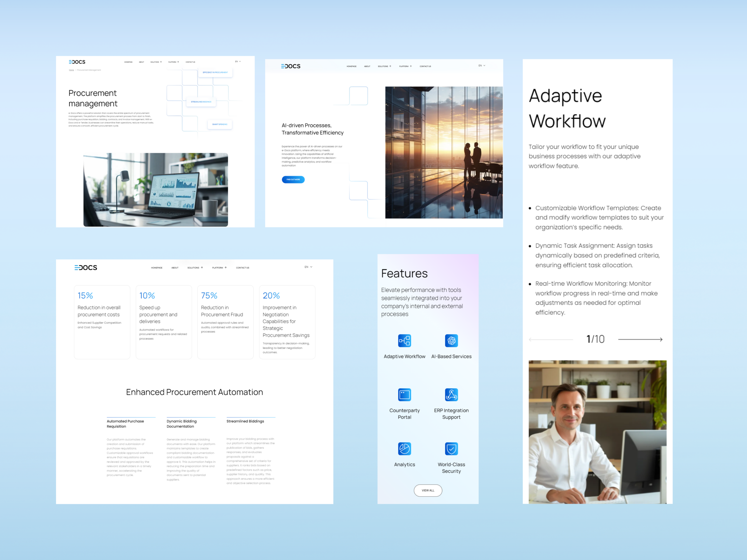
Task: Open Contact Us on AI-driven Processes page
Action: [x=425, y=66]
